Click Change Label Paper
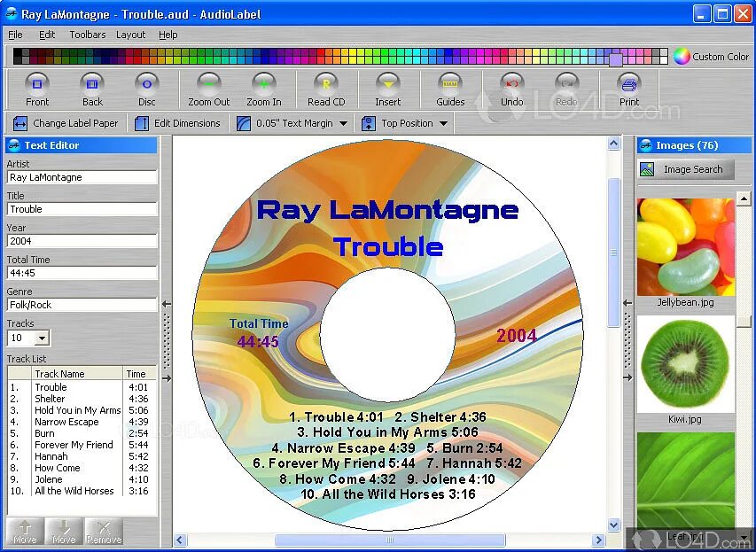This screenshot has width=756, height=552. tap(66, 123)
